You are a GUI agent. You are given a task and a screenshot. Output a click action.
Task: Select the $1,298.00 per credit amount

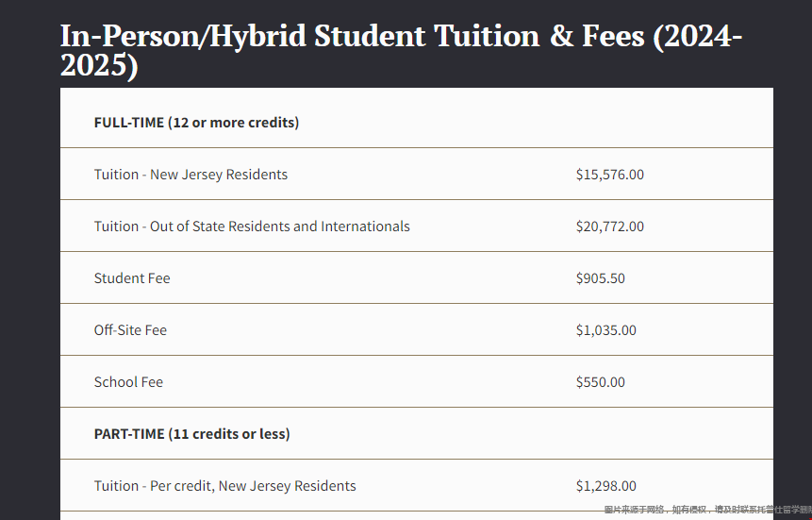point(606,486)
